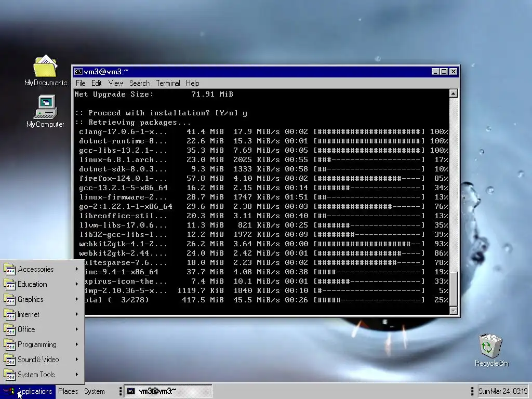Open the My Computer desktop icon
Viewport: 532px width, 399px height.
tap(46, 107)
